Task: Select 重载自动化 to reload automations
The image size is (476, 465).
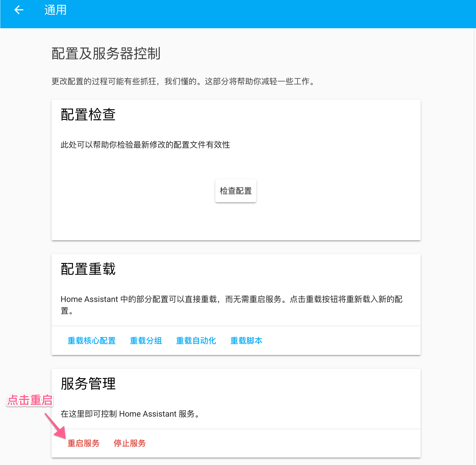Action: (x=196, y=341)
